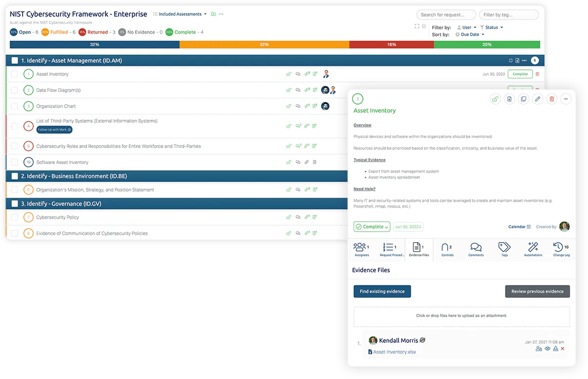
Task: Click the Find existing evidence button
Action: pyautogui.click(x=382, y=292)
